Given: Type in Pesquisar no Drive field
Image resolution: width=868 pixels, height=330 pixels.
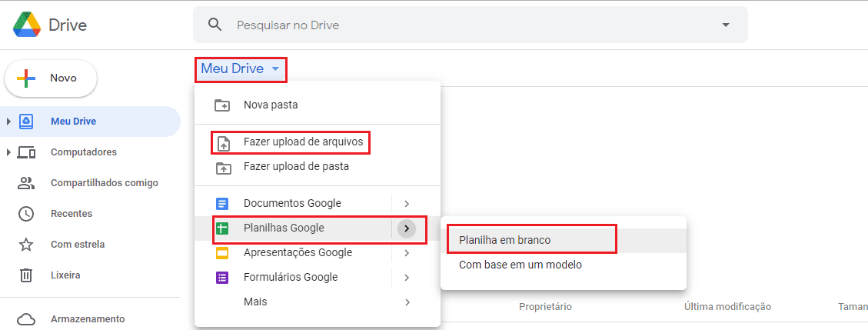Looking at the screenshot, I should (461, 25).
